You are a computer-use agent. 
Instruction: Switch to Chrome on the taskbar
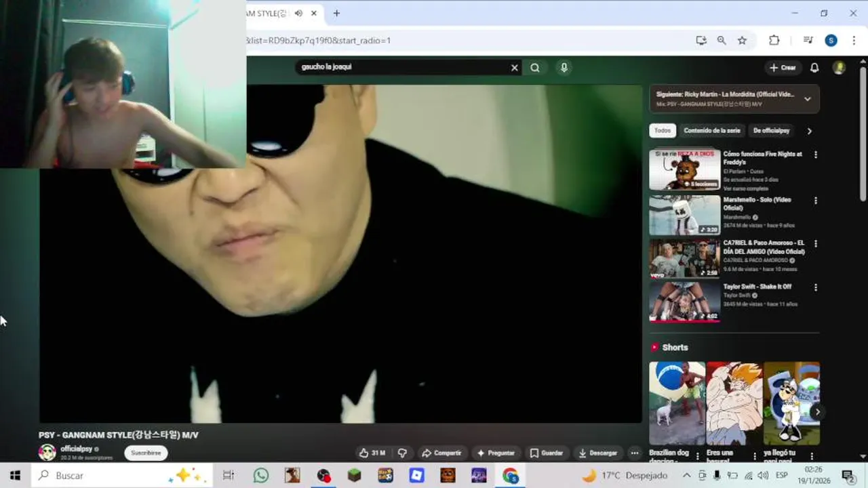(510, 476)
